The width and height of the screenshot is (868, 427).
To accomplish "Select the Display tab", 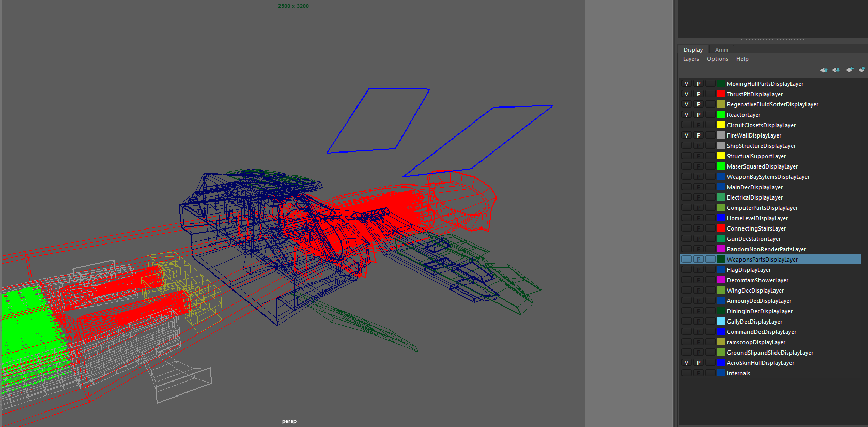I will point(693,50).
